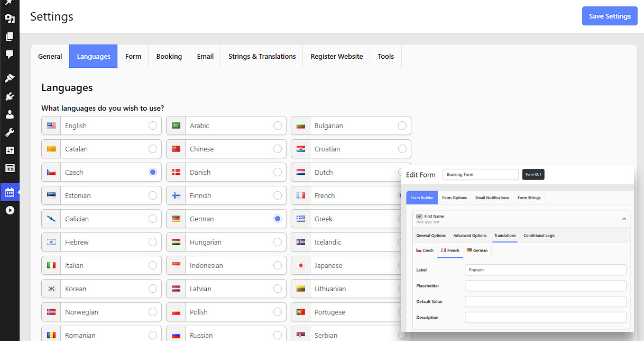Select the Italian language radio button
The width and height of the screenshot is (644, 341).
(153, 265)
